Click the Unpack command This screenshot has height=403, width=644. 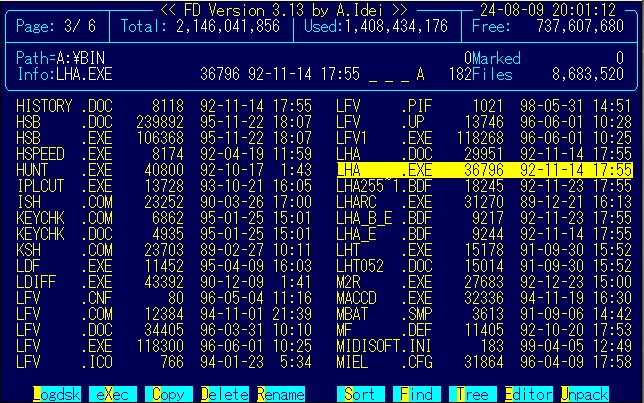(585, 394)
